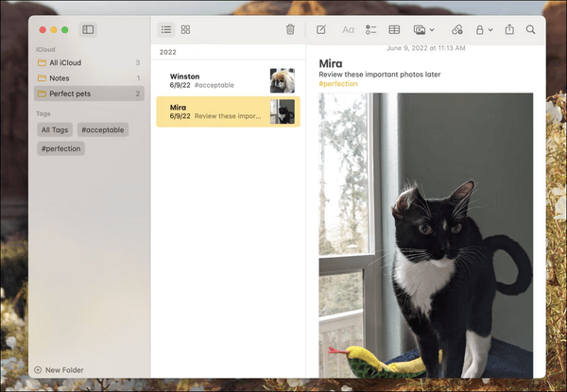Click the Mira cat thumbnail in list
The width and height of the screenshot is (567, 392).
pyautogui.click(x=283, y=111)
